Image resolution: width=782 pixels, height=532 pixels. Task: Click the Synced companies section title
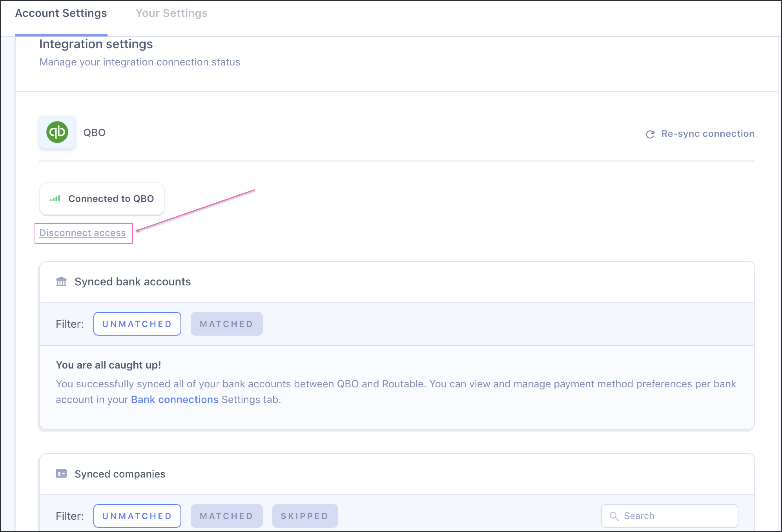(120, 474)
